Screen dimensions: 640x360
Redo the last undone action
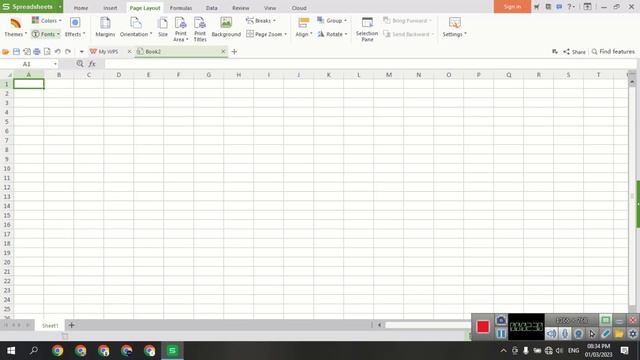(x=68, y=51)
